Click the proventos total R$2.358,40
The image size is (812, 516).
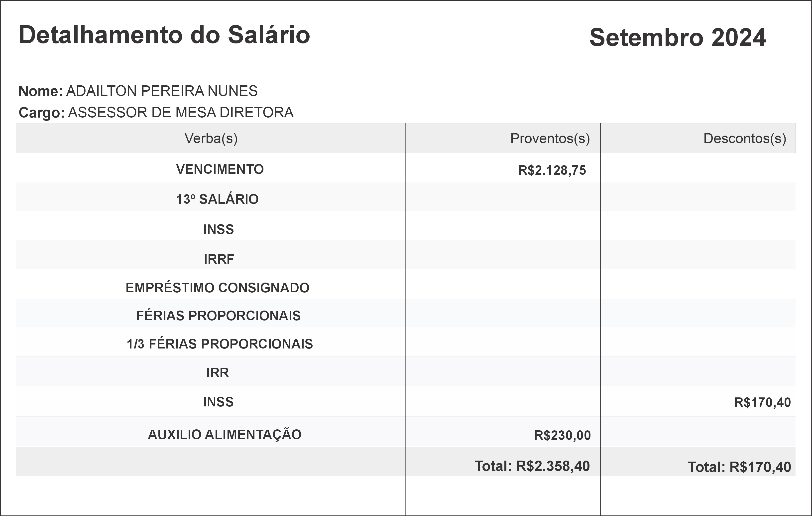pos(532,466)
